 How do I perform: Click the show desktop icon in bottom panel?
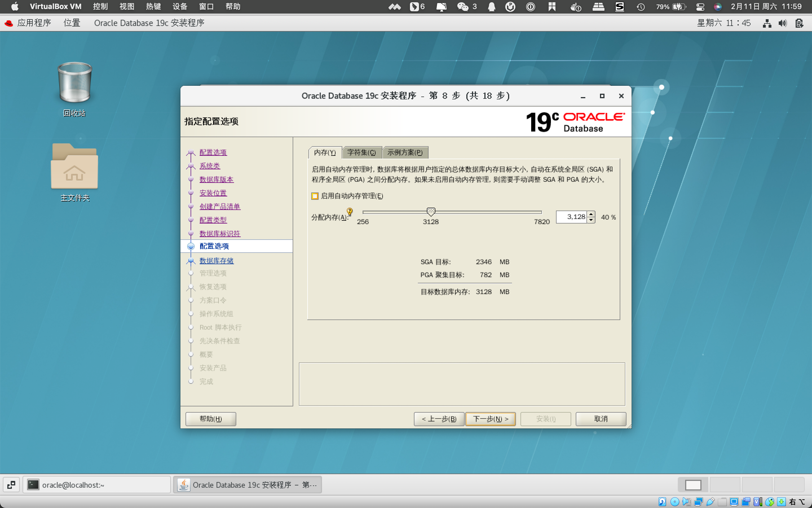11,485
